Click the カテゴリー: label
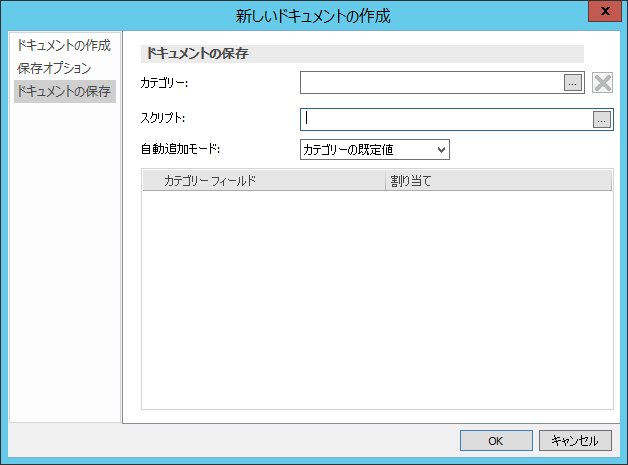 (164, 83)
